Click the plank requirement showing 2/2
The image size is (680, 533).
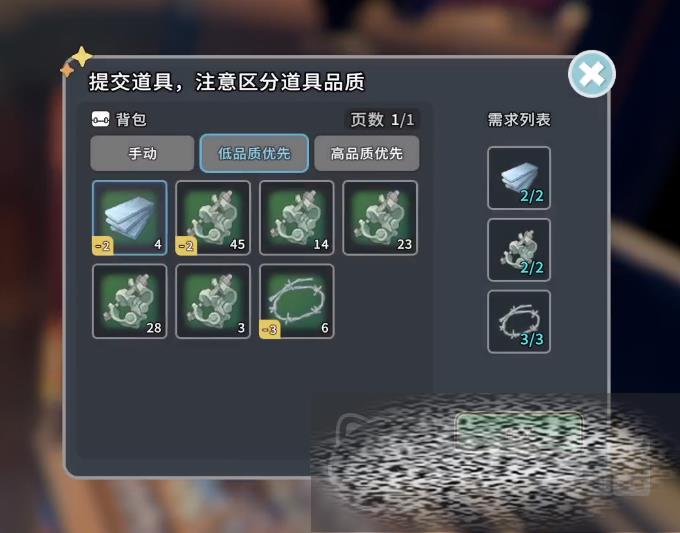[x=519, y=178]
